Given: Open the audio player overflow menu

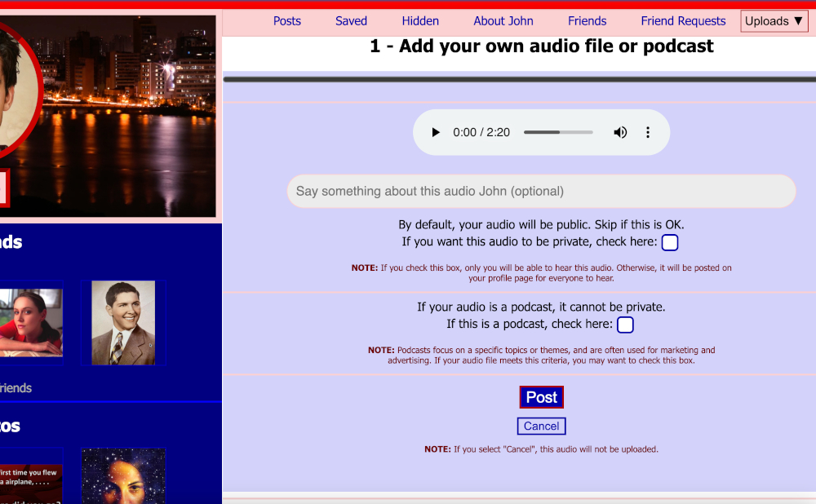Looking at the screenshot, I should [648, 131].
